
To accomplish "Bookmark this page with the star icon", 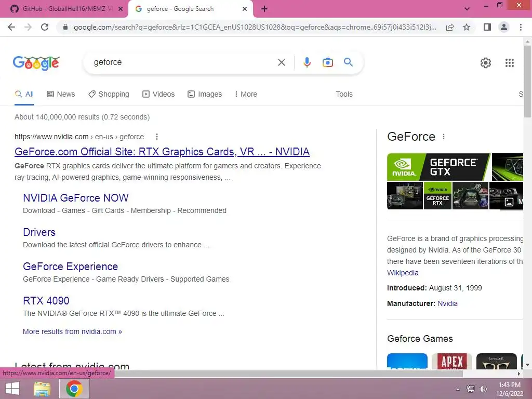I will coord(467,27).
